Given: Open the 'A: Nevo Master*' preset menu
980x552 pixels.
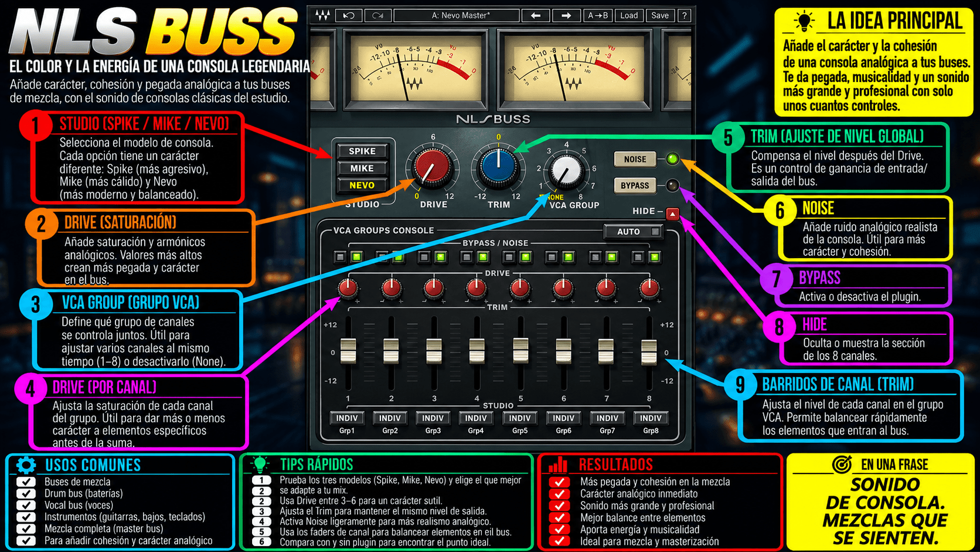Looking at the screenshot, I should pyautogui.click(x=457, y=16).
